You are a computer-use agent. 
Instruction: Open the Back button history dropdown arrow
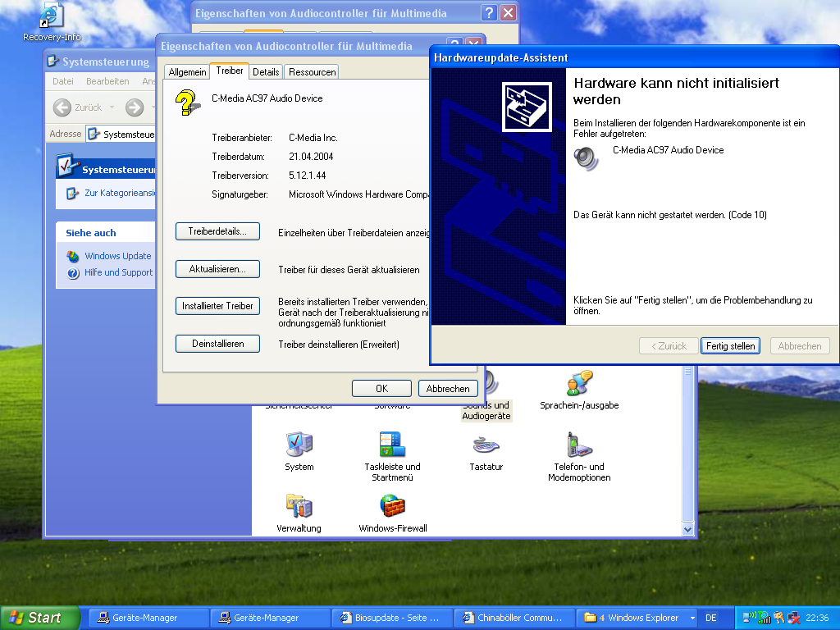[112, 107]
